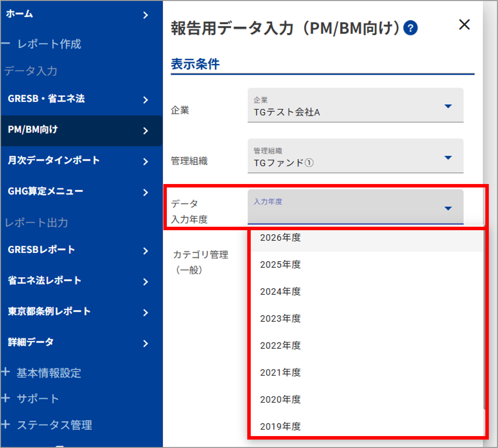This screenshot has width=498, height=448.
Task: Expand ステータス管理 plus icon
Action: pos(5,424)
